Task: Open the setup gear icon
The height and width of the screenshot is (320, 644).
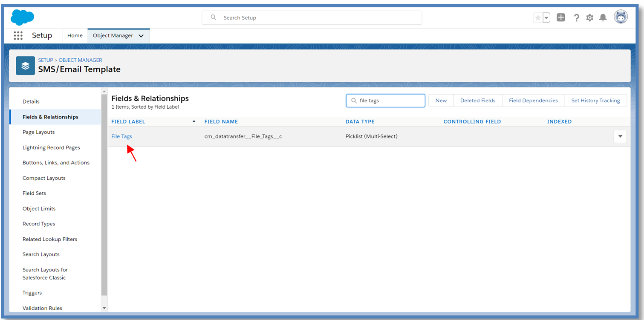Action: point(590,17)
